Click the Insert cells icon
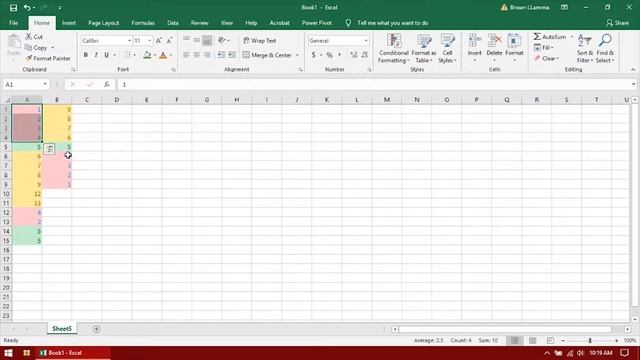Screen dimensions: 640x360 pos(474,41)
